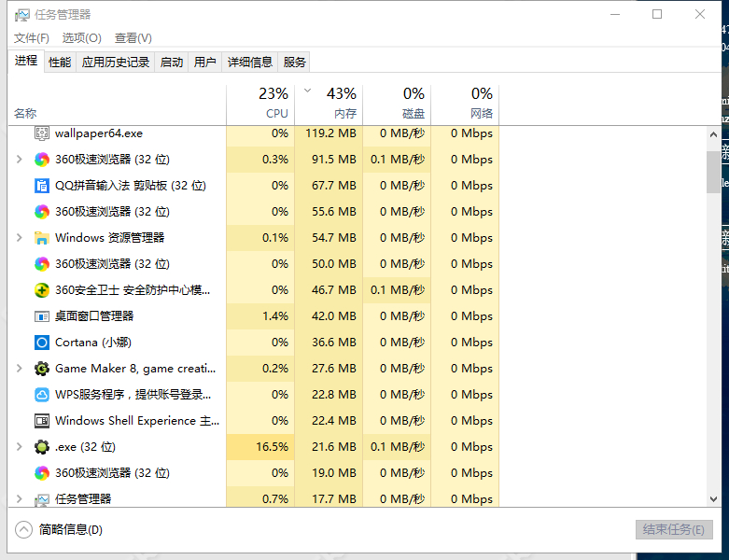
Task: Click the Cortana (小娜) circle icon
Action: [42, 343]
